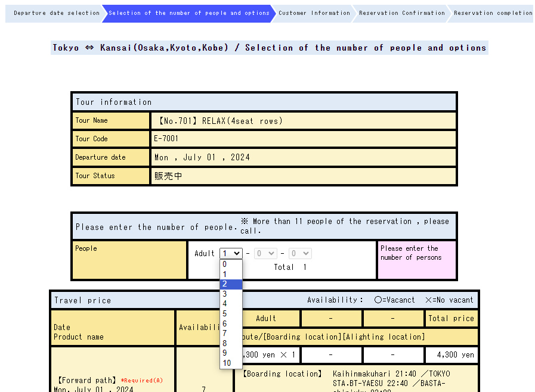Click the Tokyo ⇔ Kansai page heading
Screen dimensions: 535x392
click(x=269, y=48)
